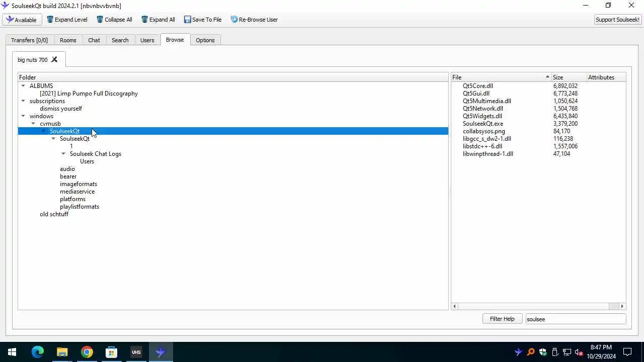This screenshot has width=644, height=362.
Task: Close the big nuts 700 browse tab
Action: [x=54, y=59]
